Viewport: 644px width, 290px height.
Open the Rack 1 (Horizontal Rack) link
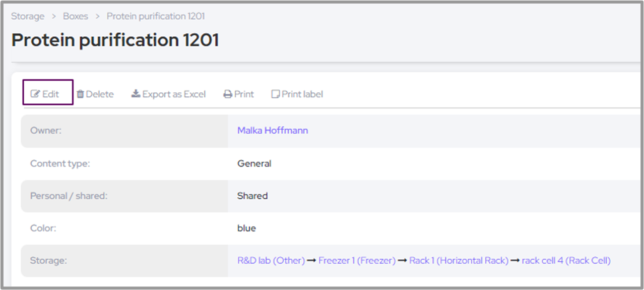pos(459,261)
